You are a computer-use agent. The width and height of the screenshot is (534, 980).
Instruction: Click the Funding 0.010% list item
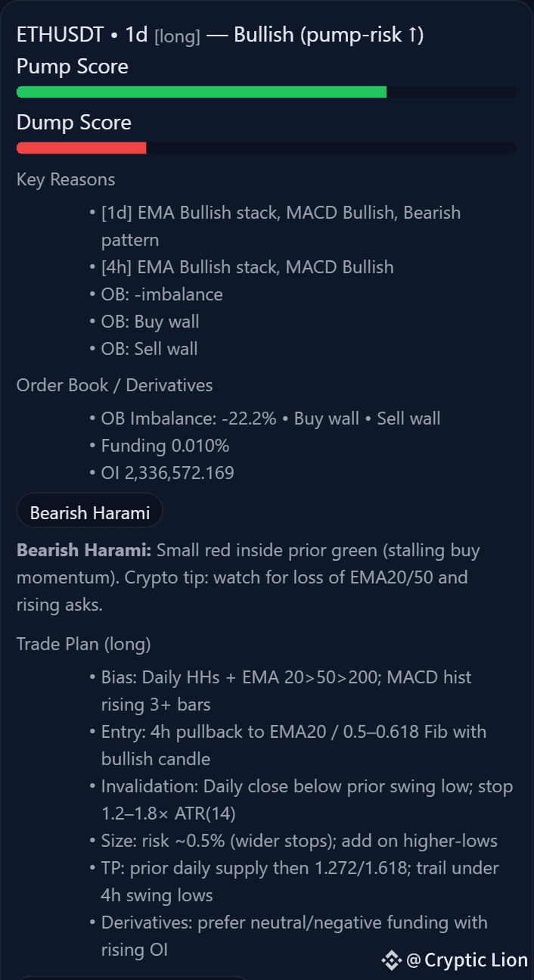pyautogui.click(x=165, y=446)
